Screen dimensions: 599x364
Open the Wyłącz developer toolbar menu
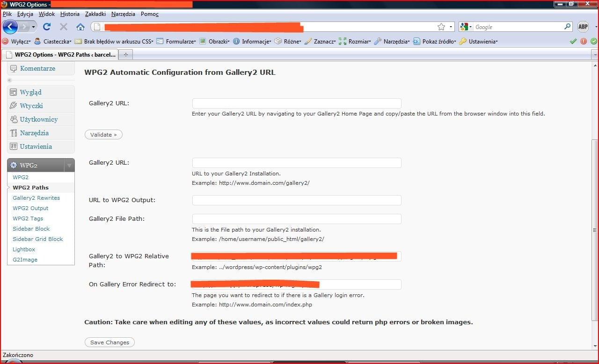[17, 41]
